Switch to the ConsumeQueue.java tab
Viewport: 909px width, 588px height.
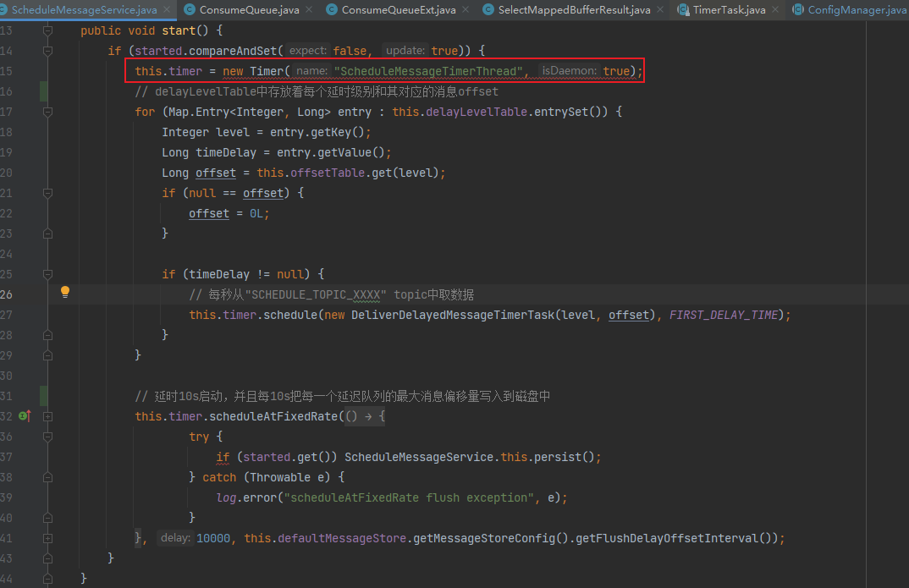[x=250, y=10]
